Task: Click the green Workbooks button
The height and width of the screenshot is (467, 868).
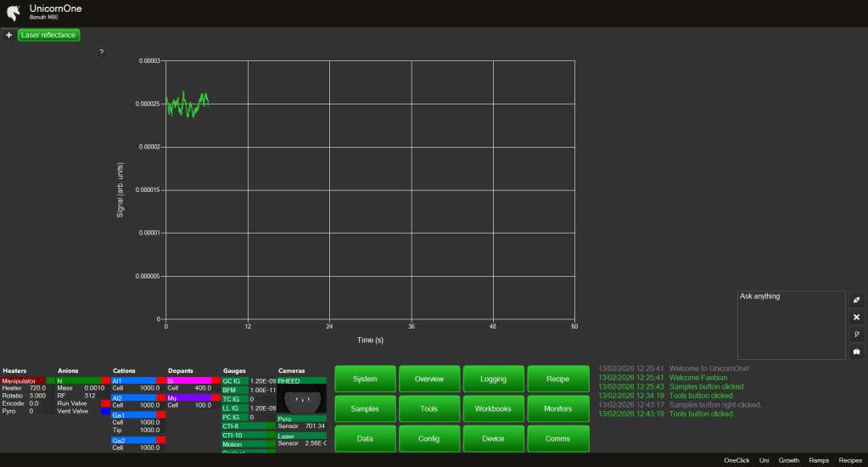Action: click(494, 408)
